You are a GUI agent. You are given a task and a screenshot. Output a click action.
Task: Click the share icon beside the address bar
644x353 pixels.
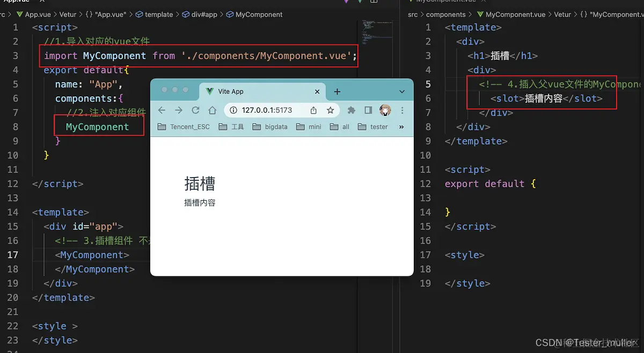point(313,110)
